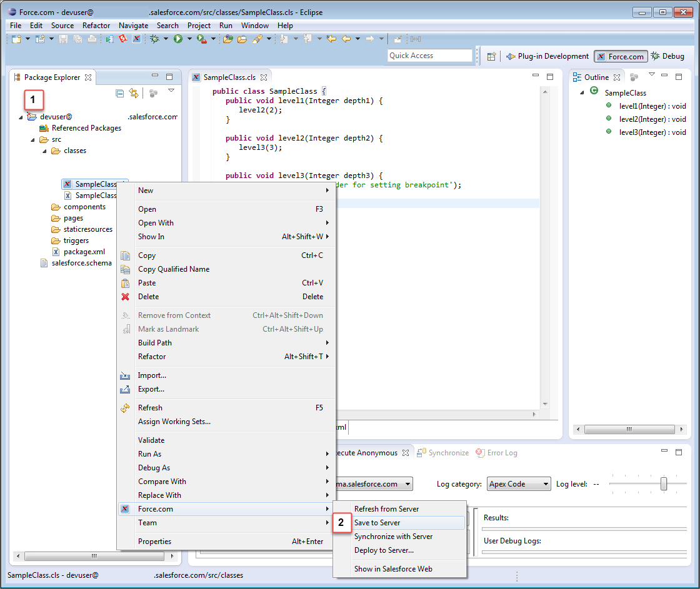Click the red S toolbar icon
The height and width of the screenshot is (589, 700).
tap(122, 39)
